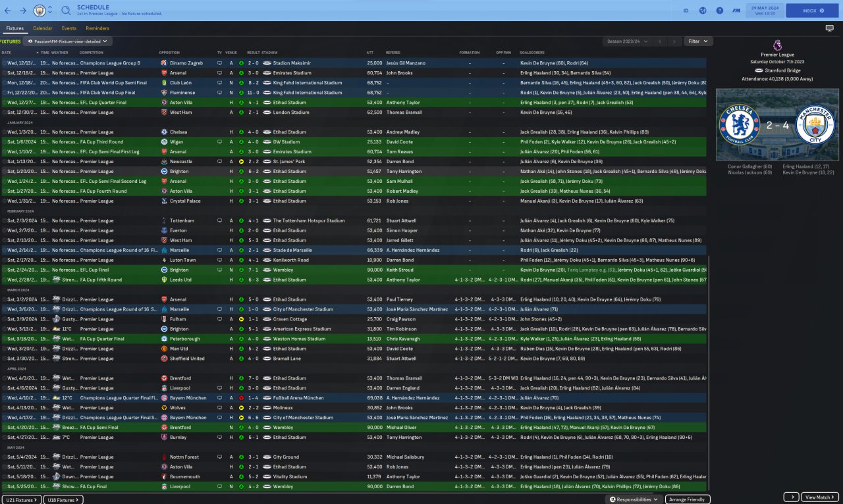This screenshot has height=504, width=843.
Task: Click the stadium icon beside Stadion Maksimir
Action: point(267,63)
